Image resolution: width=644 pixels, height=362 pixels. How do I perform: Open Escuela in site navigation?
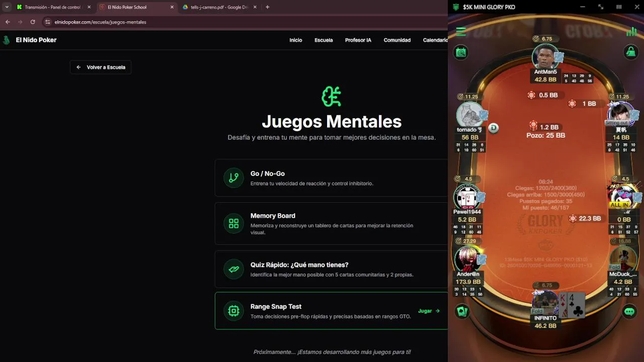point(324,40)
